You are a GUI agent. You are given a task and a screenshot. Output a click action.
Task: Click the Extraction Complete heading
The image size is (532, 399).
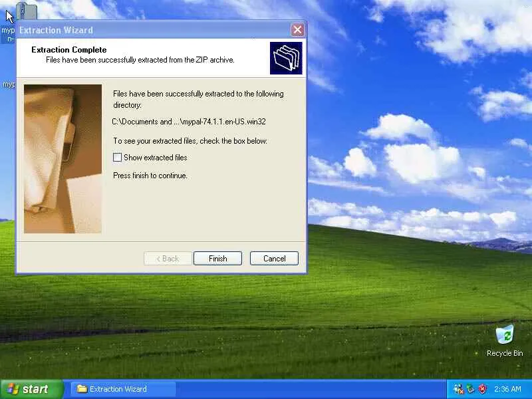[69, 49]
